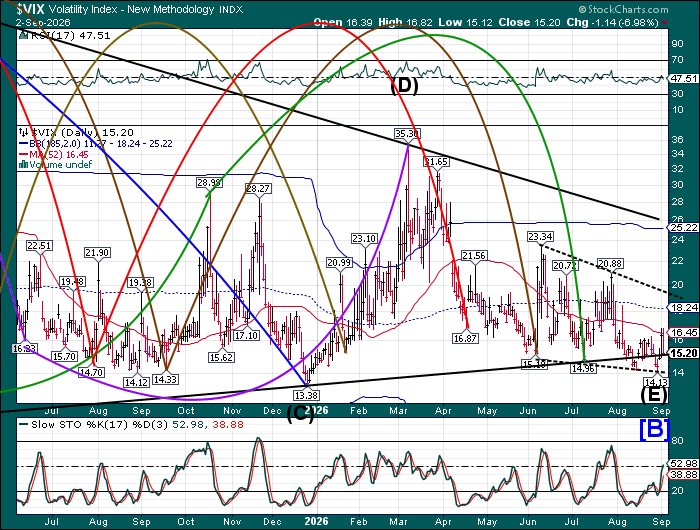Screen dimensions: 700x530
Task: Click the red down-arrow change indicator
Action: point(665,23)
